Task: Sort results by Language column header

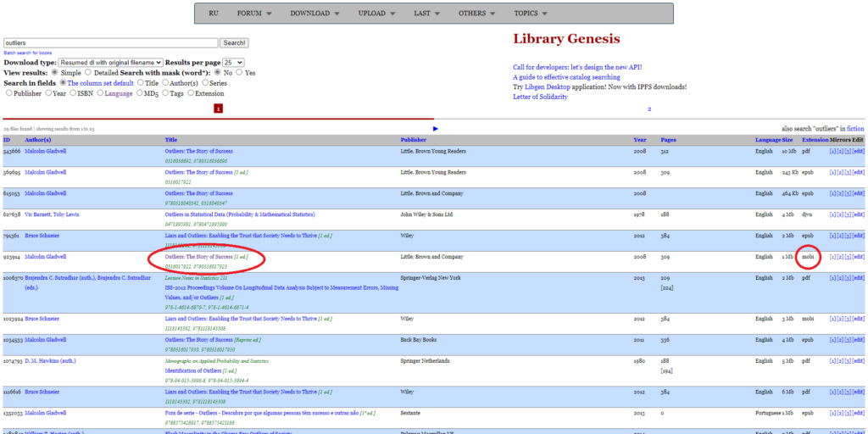Action: pos(768,140)
